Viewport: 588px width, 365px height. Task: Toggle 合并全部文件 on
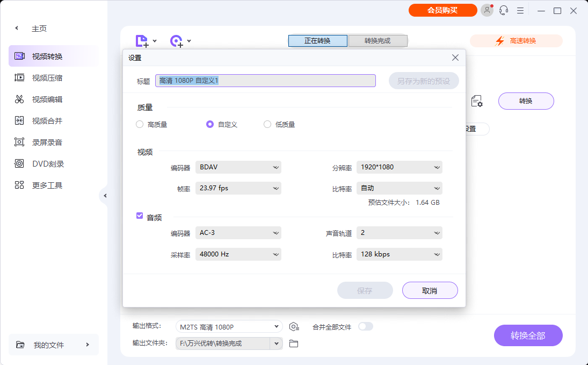(x=366, y=326)
